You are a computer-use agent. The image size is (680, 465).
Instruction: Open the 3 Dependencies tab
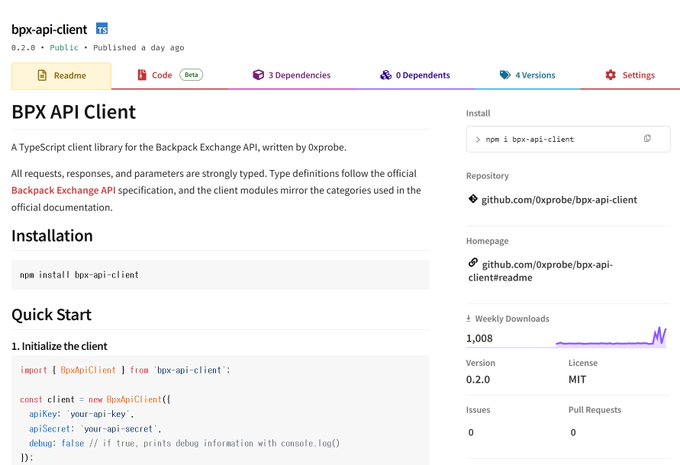click(291, 75)
